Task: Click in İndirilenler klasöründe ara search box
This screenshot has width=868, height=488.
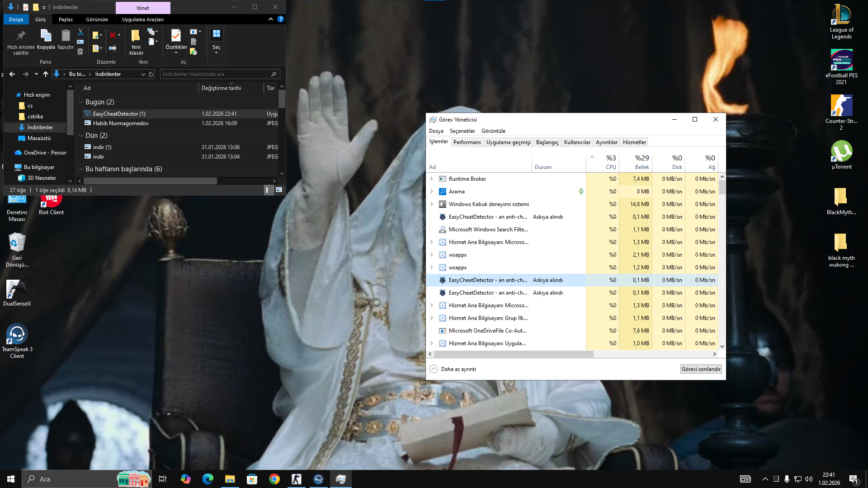Action: [220, 74]
